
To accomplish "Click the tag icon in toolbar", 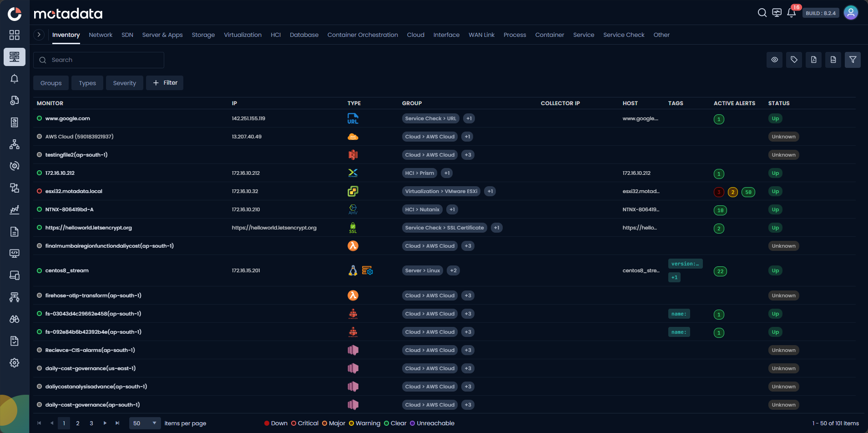I will 794,60.
